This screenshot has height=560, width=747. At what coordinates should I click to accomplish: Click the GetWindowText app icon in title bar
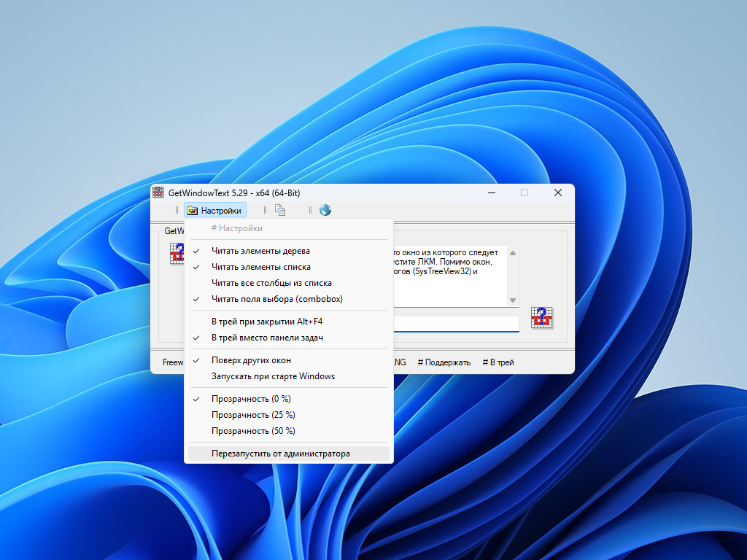pos(158,192)
